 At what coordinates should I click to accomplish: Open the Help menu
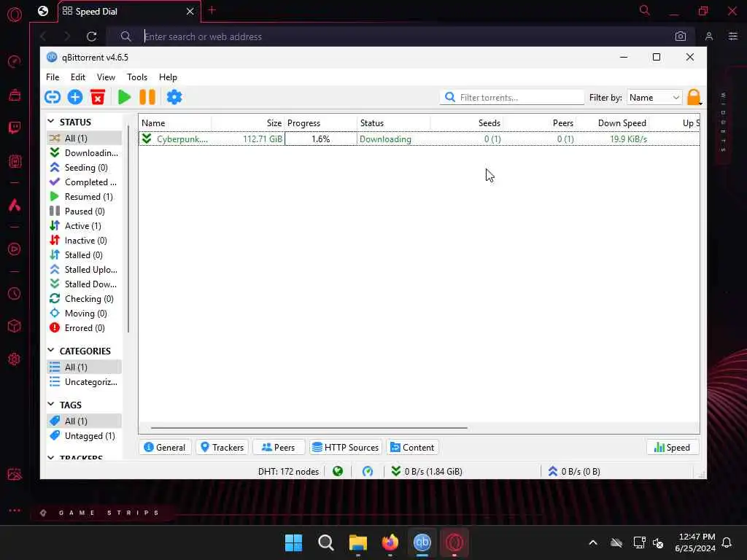(168, 77)
